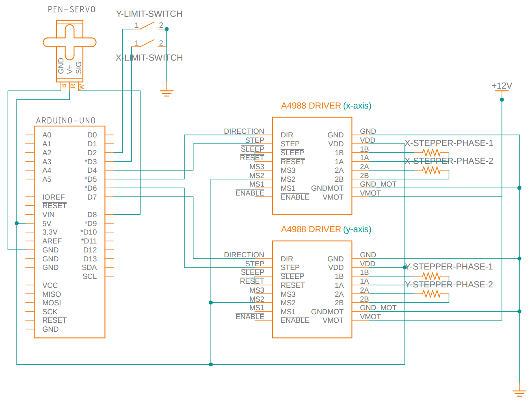Viewport: 532px width, 402px height.
Task: Click the DIRECTION label on the y-axis driver
Action: coord(244,255)
